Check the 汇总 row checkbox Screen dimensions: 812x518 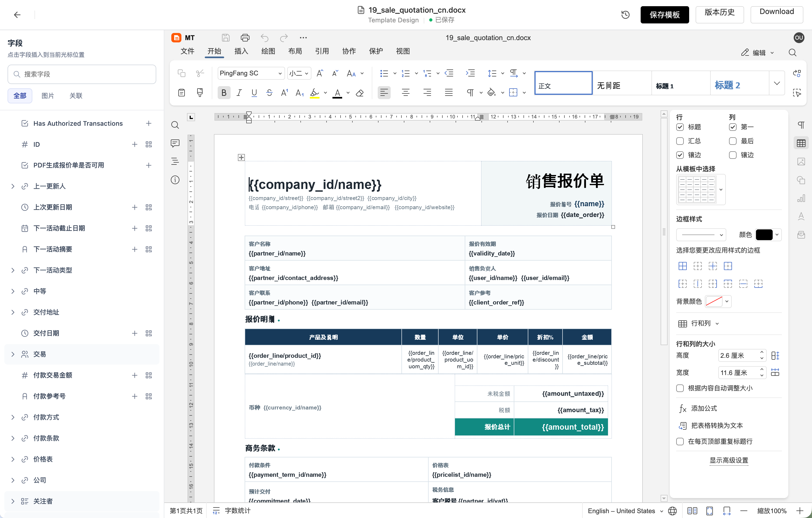pyautogui.click(x=680, y=141)
